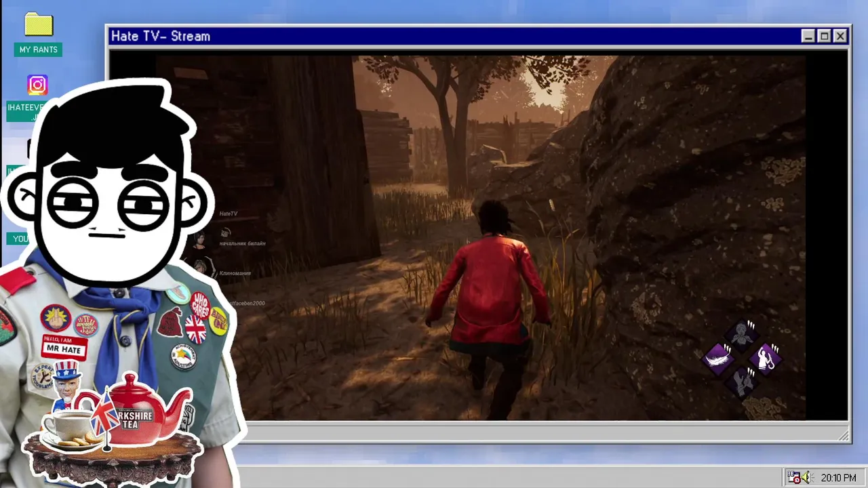Click the MY RANTS folder label

tap(38, 49)
